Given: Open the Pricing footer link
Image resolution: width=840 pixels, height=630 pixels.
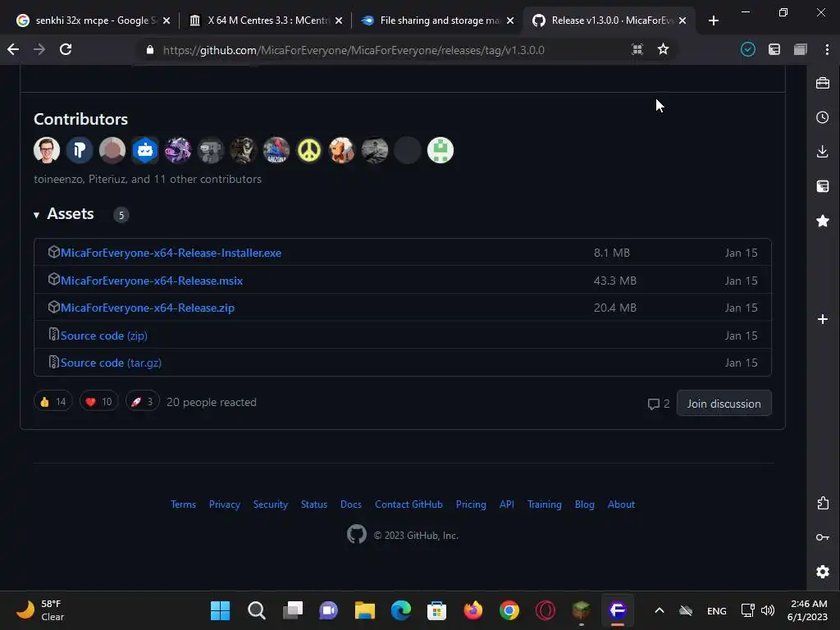Looking at the screenshot, I should click(x=471, y=504).
